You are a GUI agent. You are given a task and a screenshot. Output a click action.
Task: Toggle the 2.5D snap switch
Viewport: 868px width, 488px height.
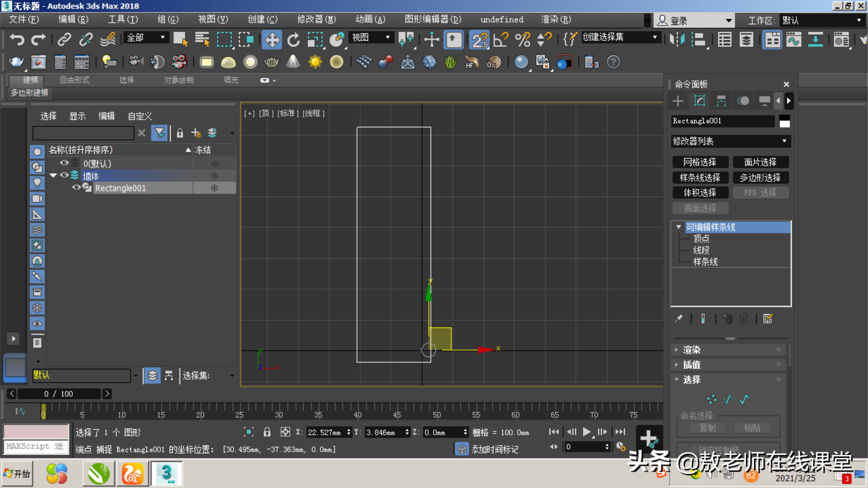[480, 39]
